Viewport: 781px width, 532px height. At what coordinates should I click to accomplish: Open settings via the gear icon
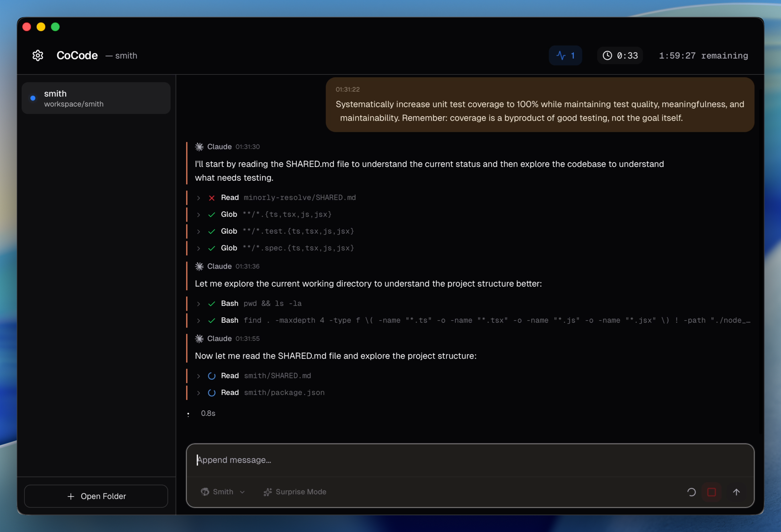(38, 55)
